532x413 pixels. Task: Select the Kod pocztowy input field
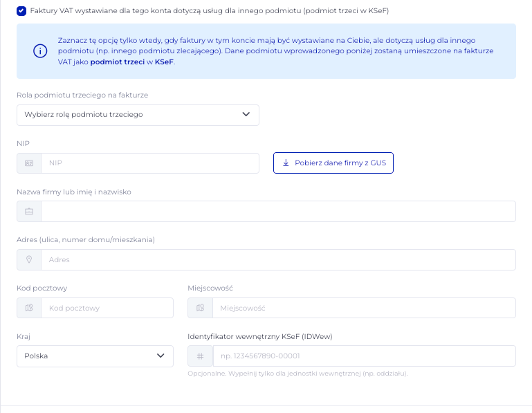click(x=107, y=308)
